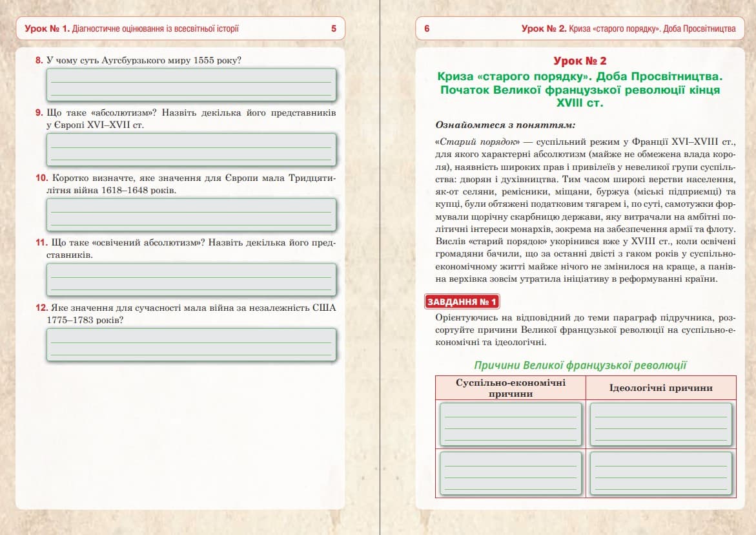This screenshot has width=756, height=535.
Task: Click page number 6 in header
Action: [427, 28]
